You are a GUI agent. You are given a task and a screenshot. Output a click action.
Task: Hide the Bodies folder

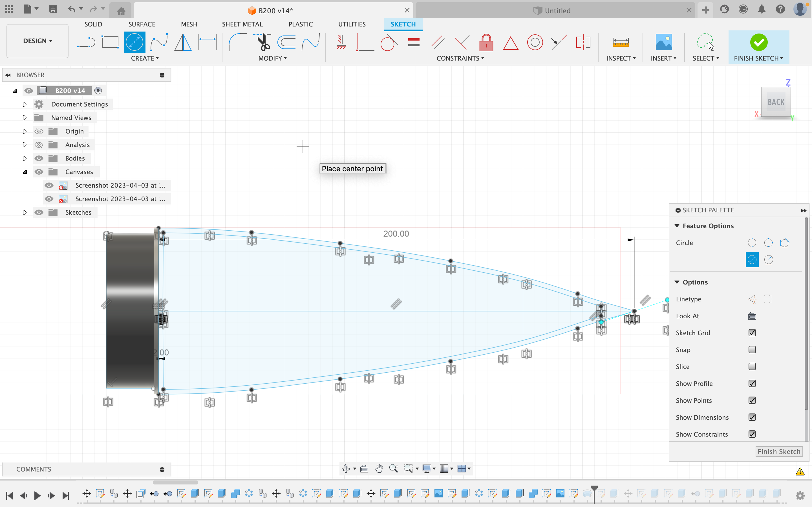pos(39,158)
